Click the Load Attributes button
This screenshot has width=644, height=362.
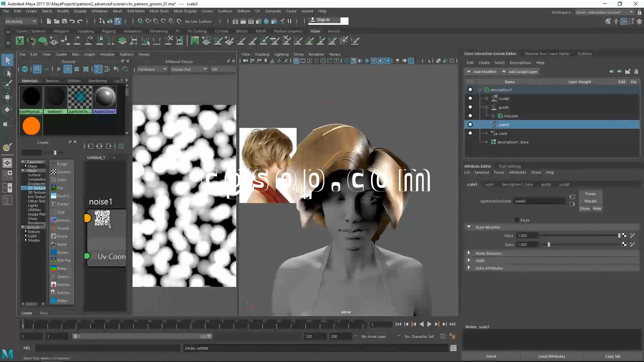coord(552,356)
